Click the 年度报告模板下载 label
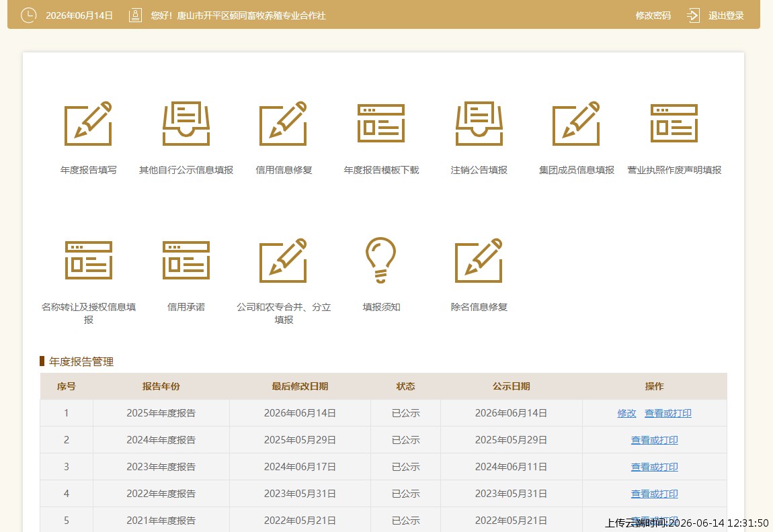Image resolution: width=773 pixels, height=532 pixels. point(381,170)
